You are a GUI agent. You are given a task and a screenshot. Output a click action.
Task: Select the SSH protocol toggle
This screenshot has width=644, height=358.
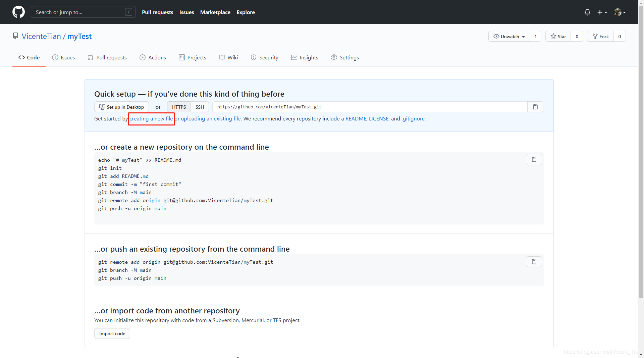pos(200,107)
